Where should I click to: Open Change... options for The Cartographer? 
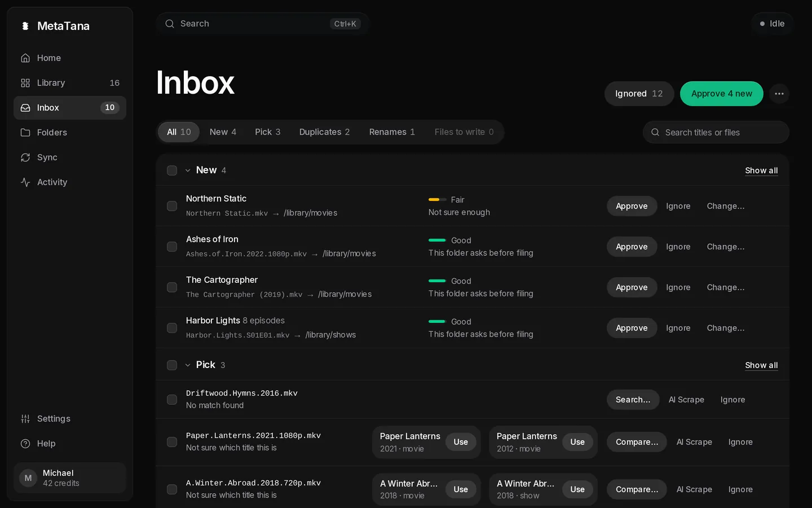tap(726, 287)
